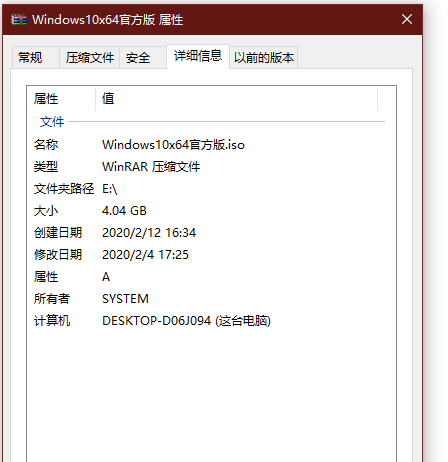Click the SYSTEM owner value

pos(125,299)
